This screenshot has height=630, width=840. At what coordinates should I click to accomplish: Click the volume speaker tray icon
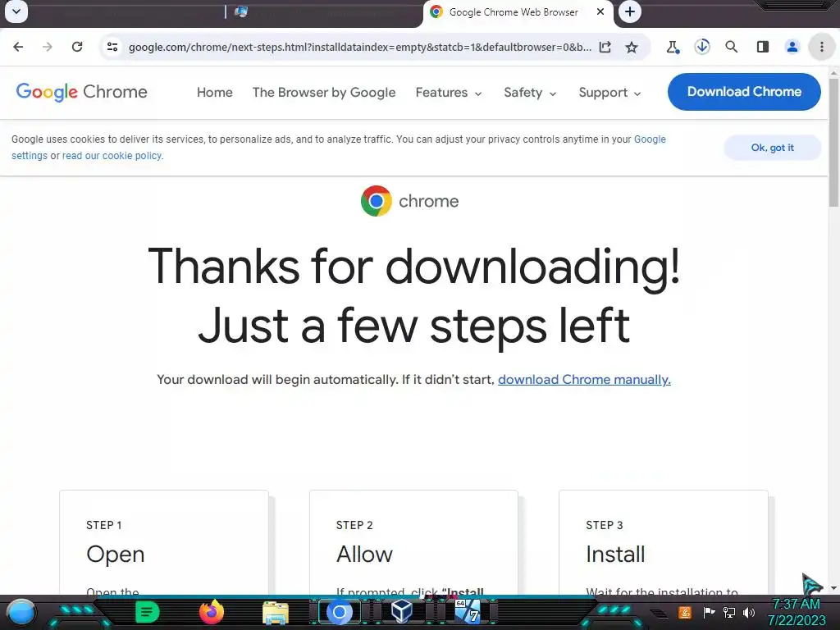(749, 612)
